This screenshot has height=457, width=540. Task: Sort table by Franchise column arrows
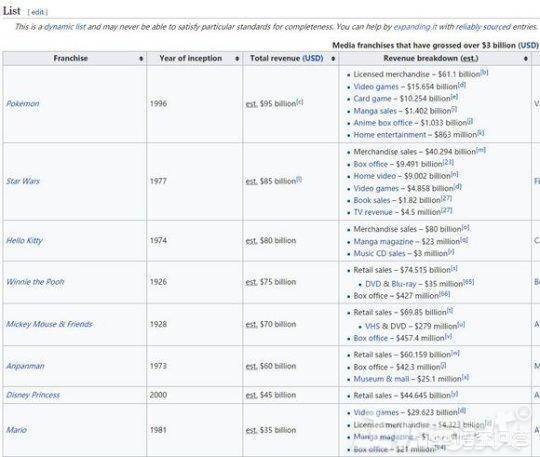click(141, 59)
